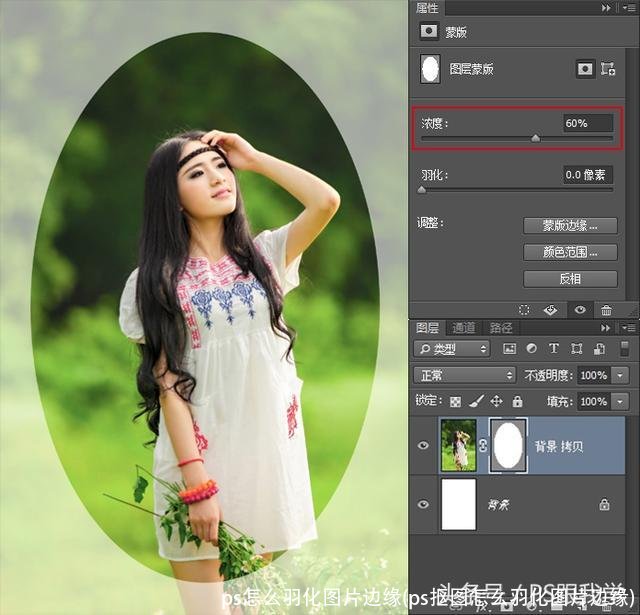Toggle mask visibility eye in Properties panel
Image resolution: width=640 pixels, height=615 pixels.
579,310
